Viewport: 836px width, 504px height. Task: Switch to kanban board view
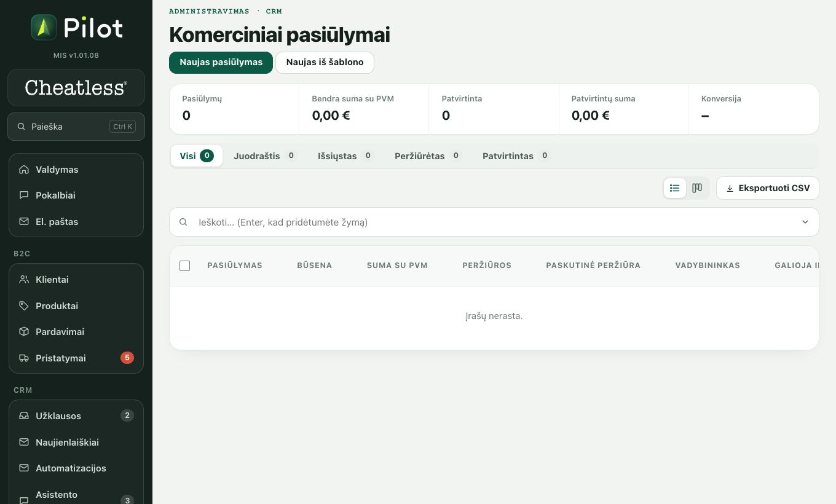pos(697,188)
